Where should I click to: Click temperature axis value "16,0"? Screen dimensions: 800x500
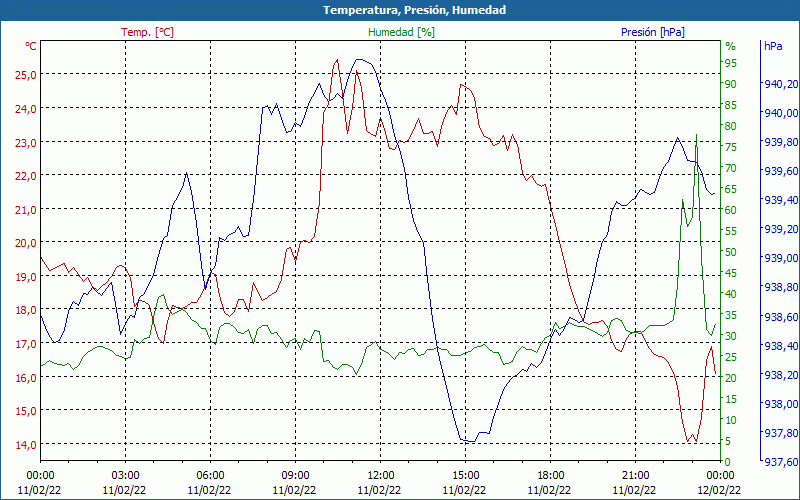pos(26,378)
